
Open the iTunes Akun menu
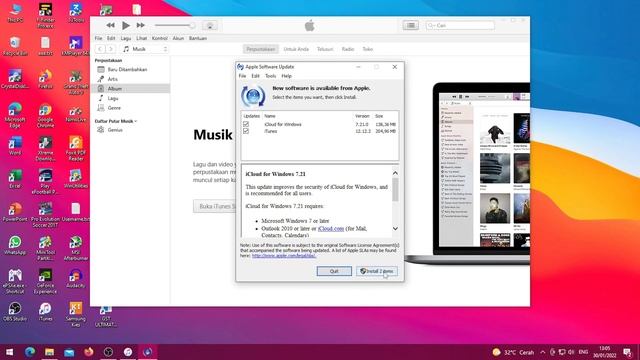coord(178,38)
